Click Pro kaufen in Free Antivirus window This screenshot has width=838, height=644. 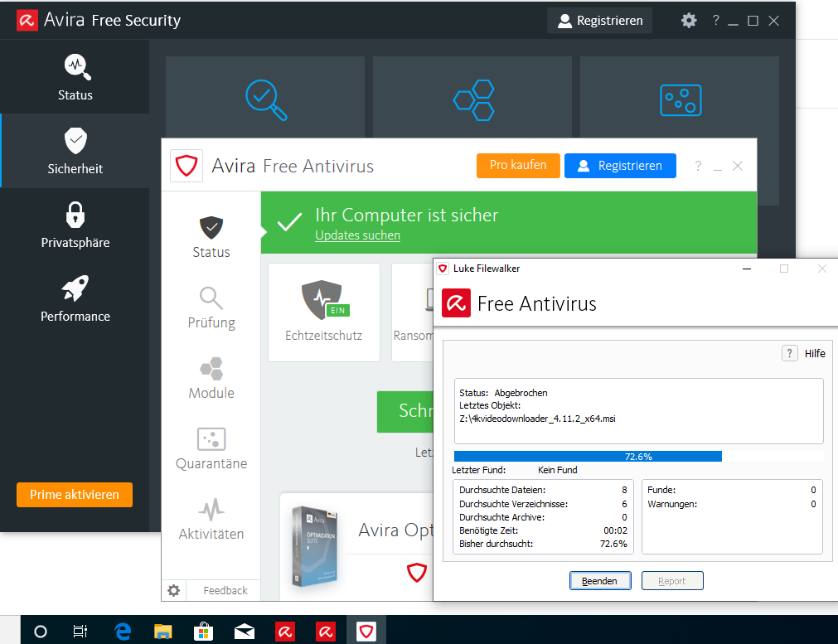coord(518,165)
